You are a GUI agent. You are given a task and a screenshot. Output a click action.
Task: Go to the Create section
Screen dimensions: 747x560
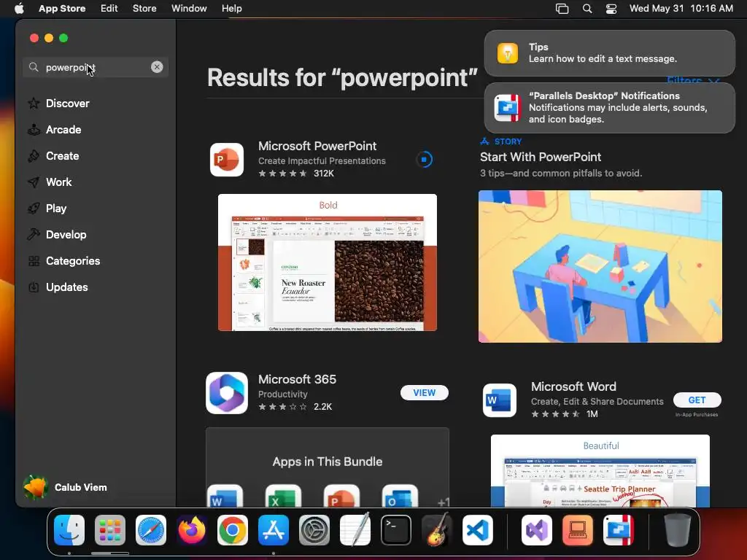coord(63,156)
